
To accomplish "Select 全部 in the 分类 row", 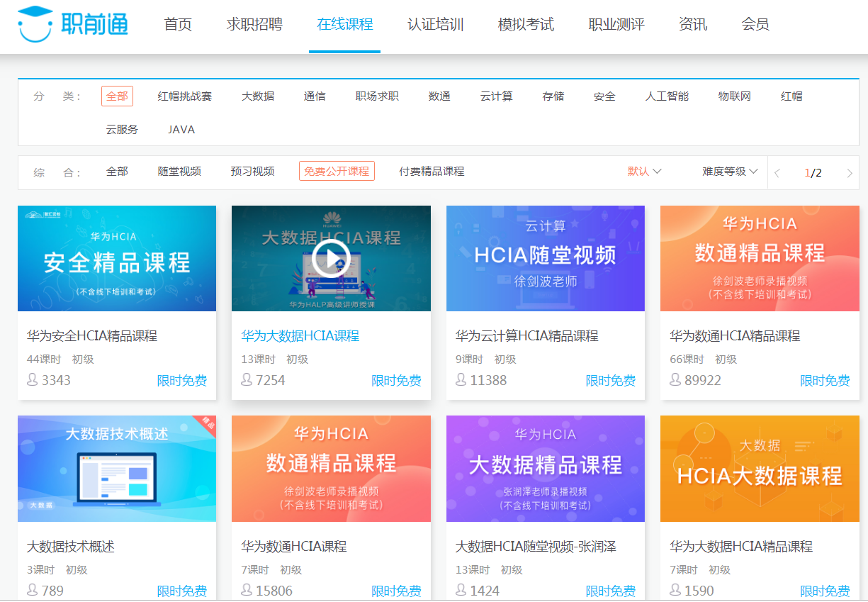I will click(117, 96).
